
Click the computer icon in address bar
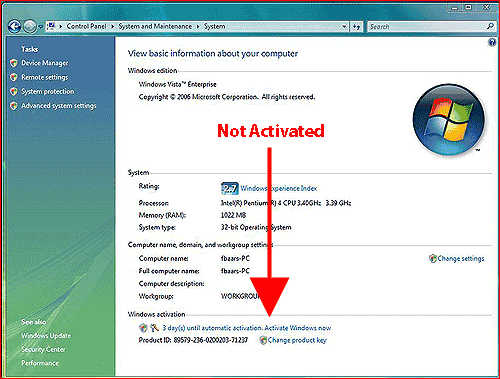coord(51,26)
